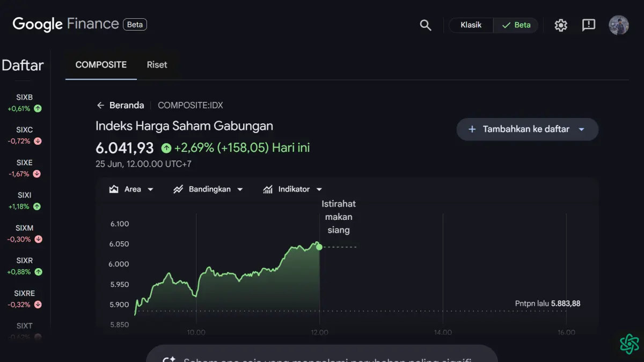Open the green assistant icon at corner
The height and width of the screenshot is (362, 644).
tap(629, 344)
